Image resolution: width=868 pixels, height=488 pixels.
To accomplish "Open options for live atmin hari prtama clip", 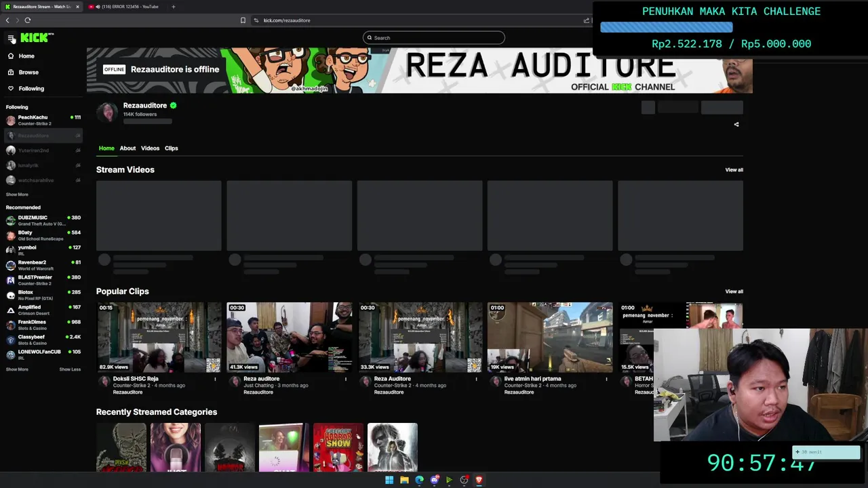I will pyautogui.click(x=606, y=379).
